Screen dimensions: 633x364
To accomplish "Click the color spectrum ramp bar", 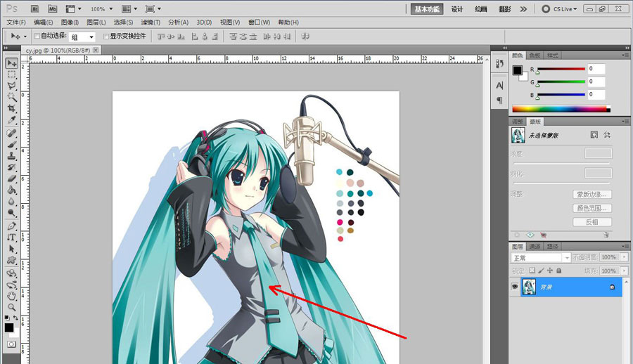I will 561,109.
